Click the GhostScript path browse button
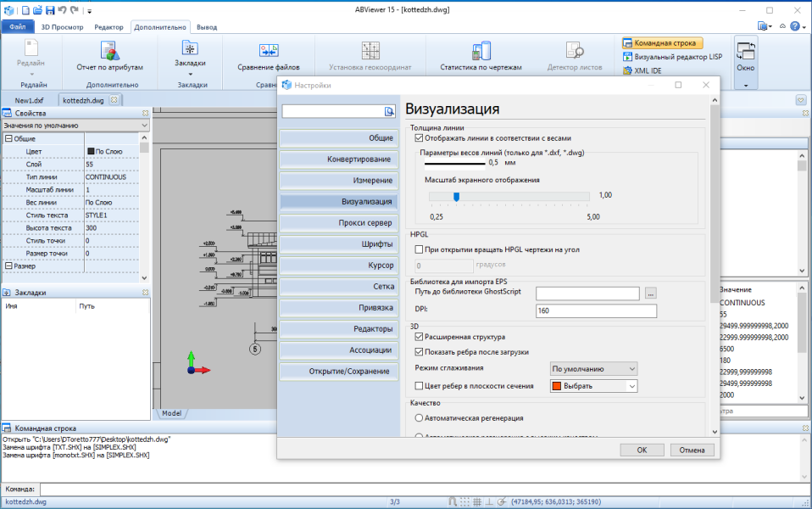 click(x=650, y=294)
